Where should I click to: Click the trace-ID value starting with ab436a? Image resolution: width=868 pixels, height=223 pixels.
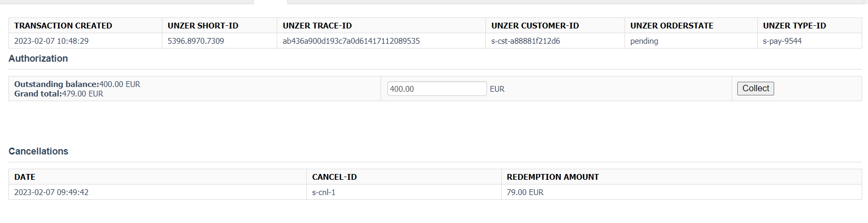pyautogui.click(x=351, y=41)
